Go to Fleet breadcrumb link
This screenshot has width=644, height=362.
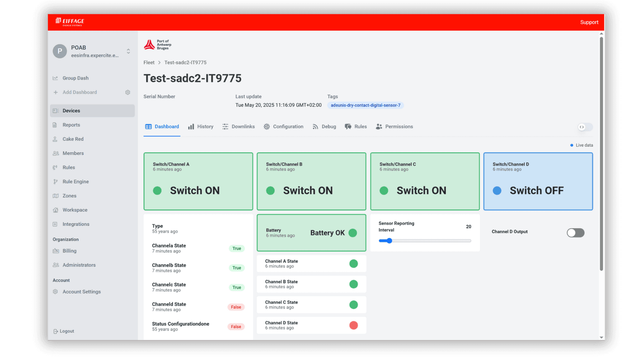[x=149, y=62]
